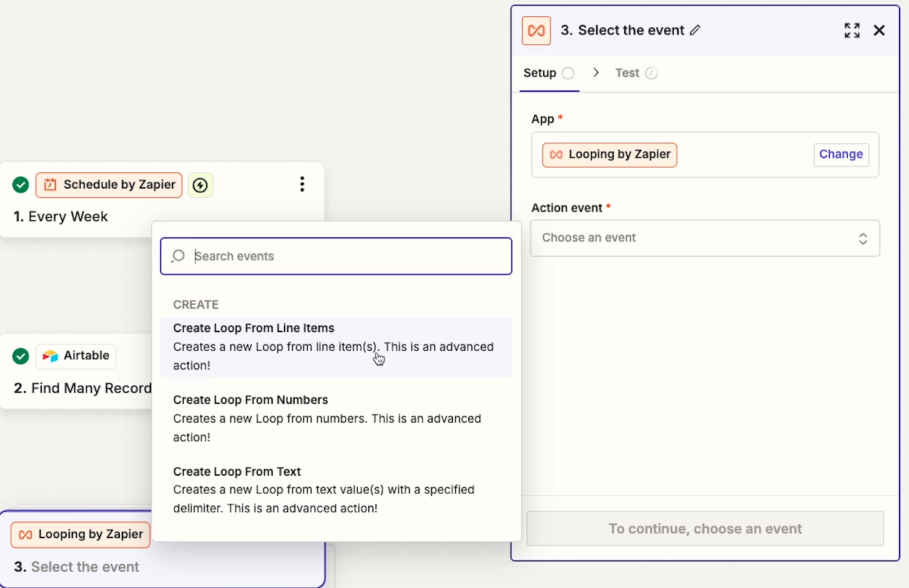This screenshot has width=909, height=588.
Task: Switch to the Test tab
Action: pyautogui.click(x=636, y=73)
